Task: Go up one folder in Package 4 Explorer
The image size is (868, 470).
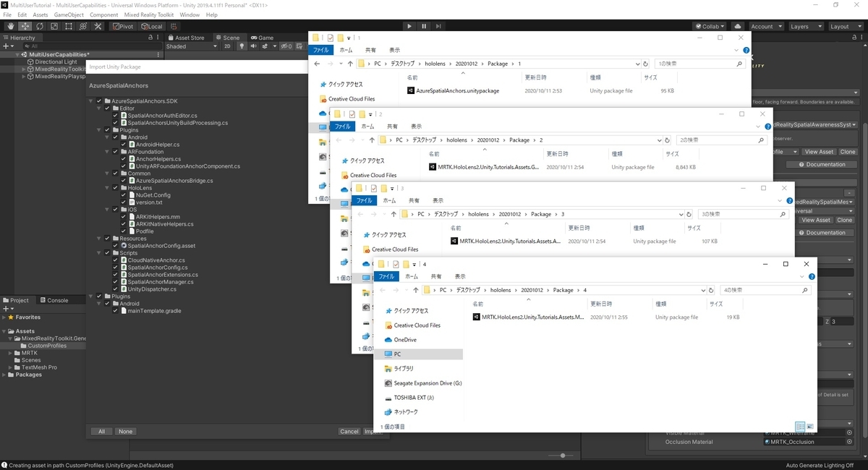Action: point(414,290)
